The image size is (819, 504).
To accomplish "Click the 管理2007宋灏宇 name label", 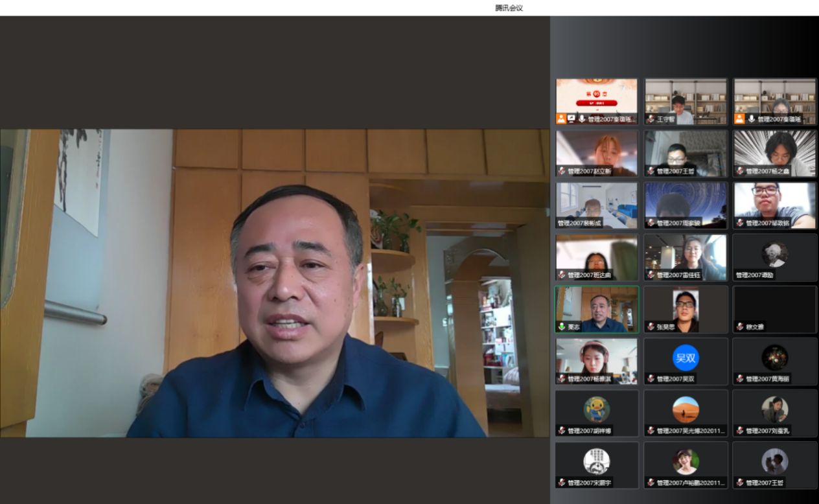I will 590,483.
